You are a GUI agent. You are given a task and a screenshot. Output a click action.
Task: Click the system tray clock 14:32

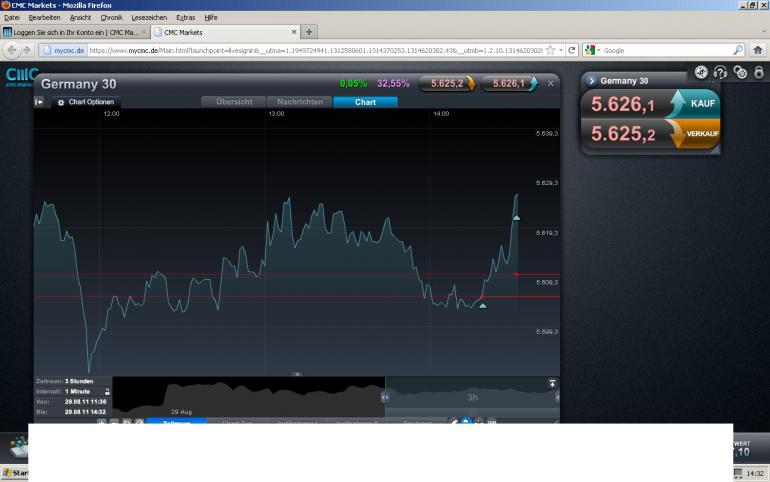point(755,474)
